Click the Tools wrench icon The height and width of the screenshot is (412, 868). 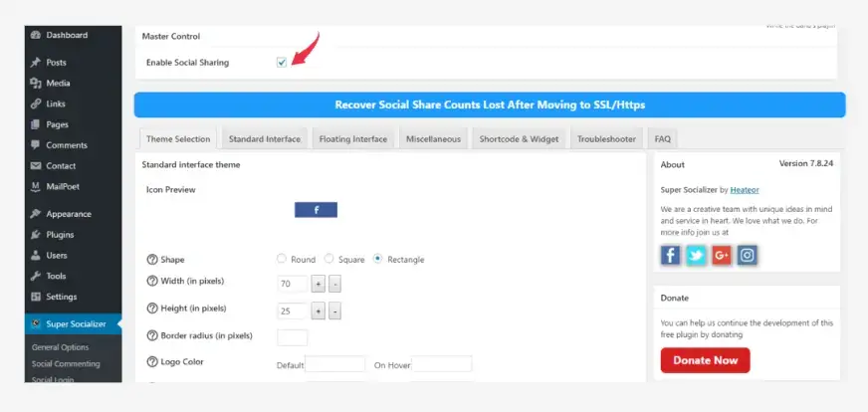coord(36,276)
